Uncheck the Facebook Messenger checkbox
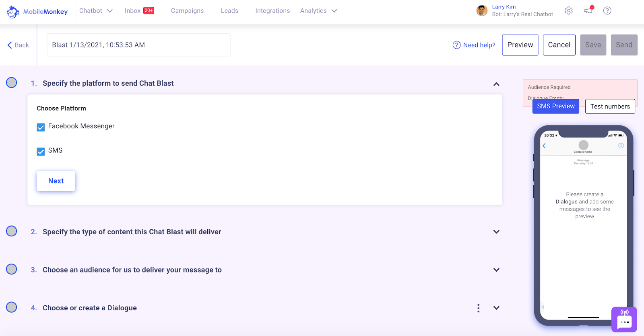The width and height of the screenshot is (644, 336). [x=41, y=127]
